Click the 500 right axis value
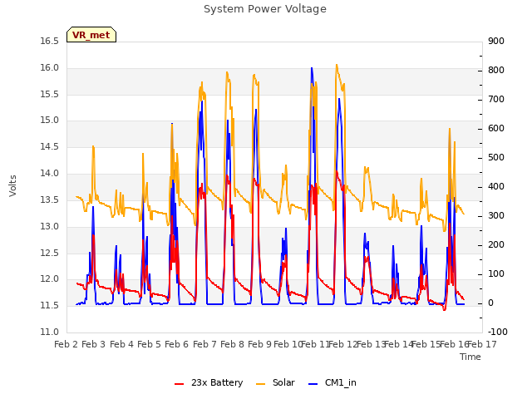Screen dimensions: 532x399 pos(496,158)
